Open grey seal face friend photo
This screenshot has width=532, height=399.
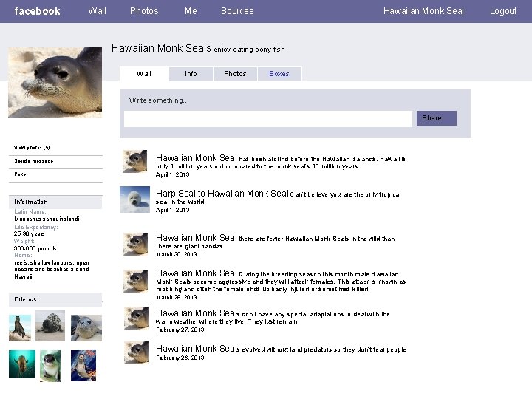tap(86, 328)
